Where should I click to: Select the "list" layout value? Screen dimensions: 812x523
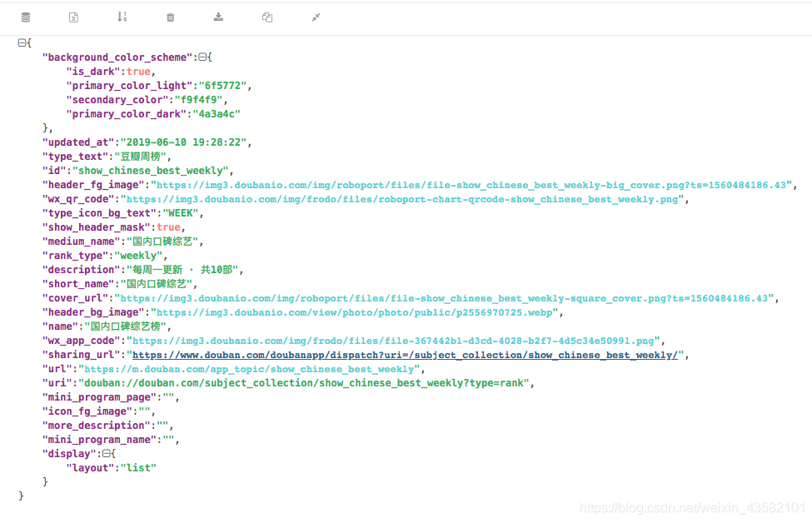click(x=138, y=468)
